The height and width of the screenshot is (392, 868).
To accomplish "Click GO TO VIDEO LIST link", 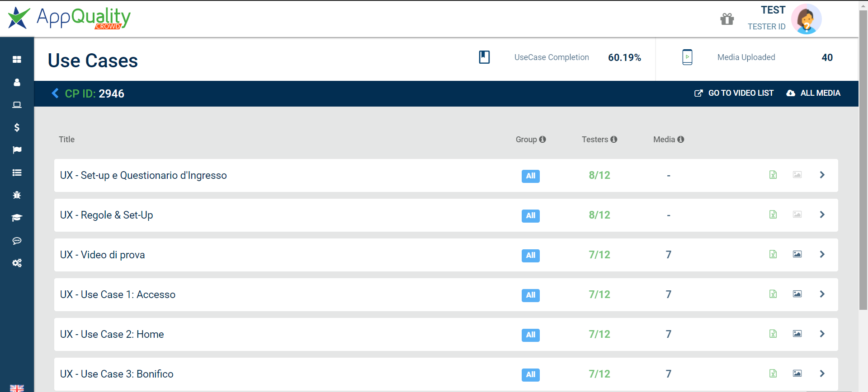I will [x=734, y=93].
